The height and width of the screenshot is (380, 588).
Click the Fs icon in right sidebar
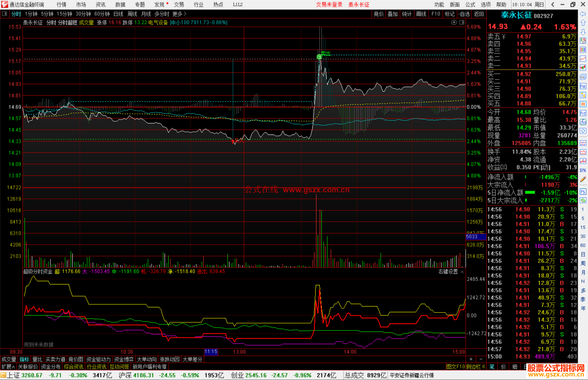click(x=583, y=191)
